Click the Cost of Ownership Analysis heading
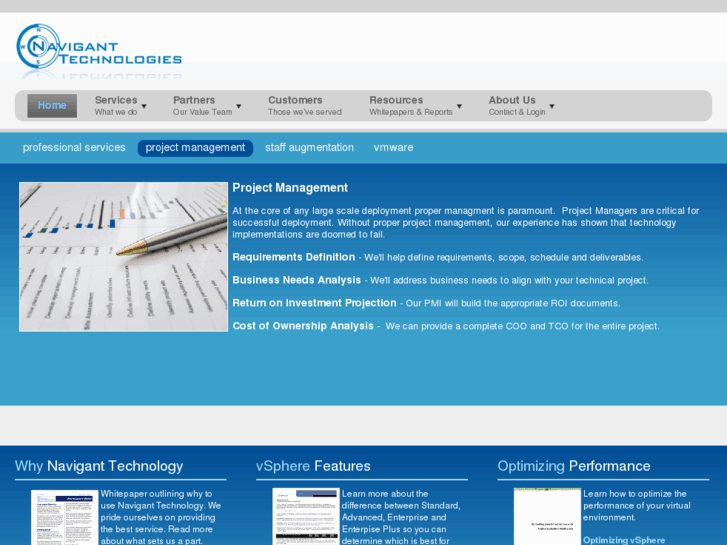This screenshot has height=545, width=727. 303,326
